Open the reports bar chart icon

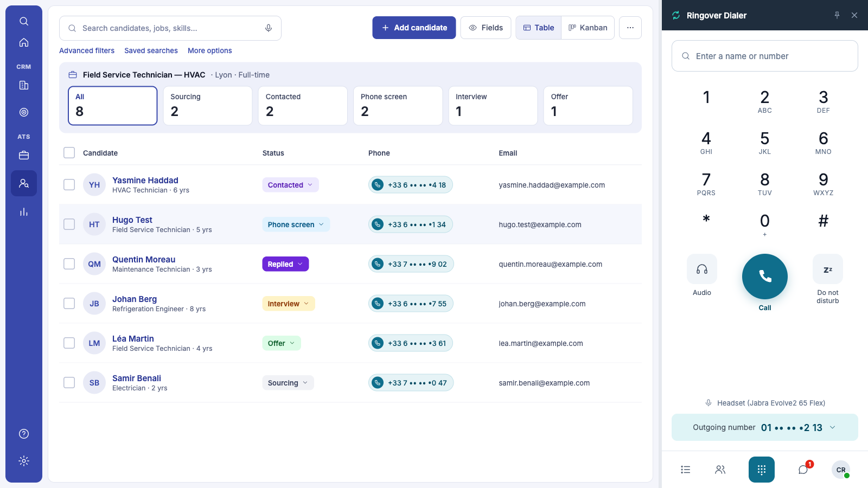[x=24, y=212]
